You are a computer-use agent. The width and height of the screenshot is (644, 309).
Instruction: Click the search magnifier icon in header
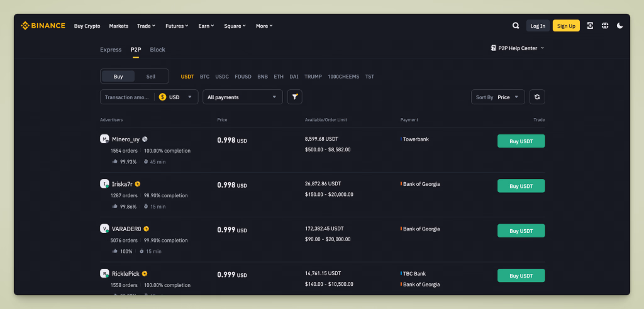coord(516,26)
